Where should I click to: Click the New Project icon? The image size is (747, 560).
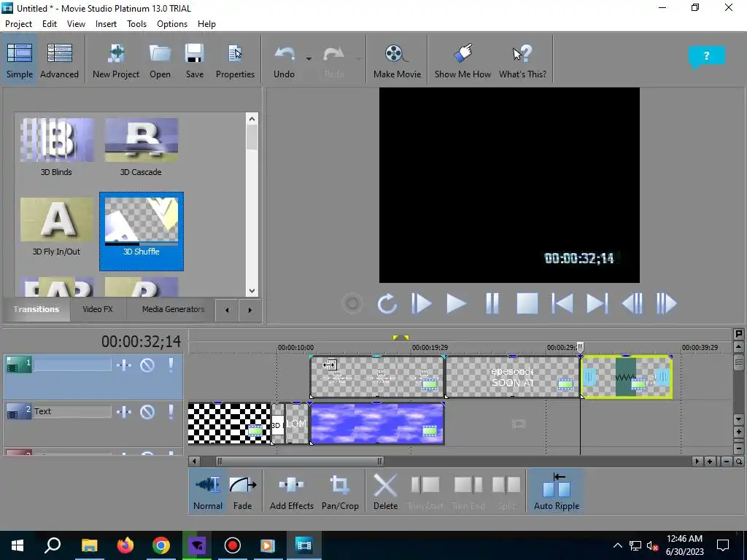116,60
